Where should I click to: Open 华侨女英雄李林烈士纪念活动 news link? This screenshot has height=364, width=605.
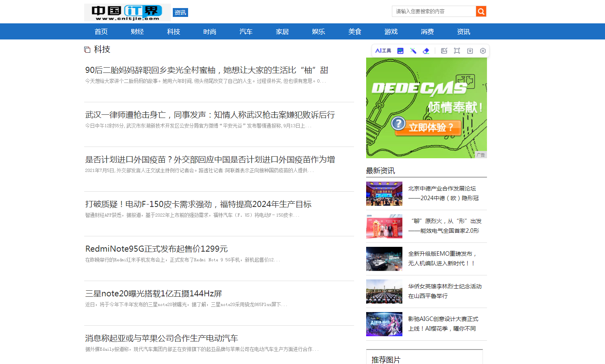pyautogui.click(x=445, y=291)
